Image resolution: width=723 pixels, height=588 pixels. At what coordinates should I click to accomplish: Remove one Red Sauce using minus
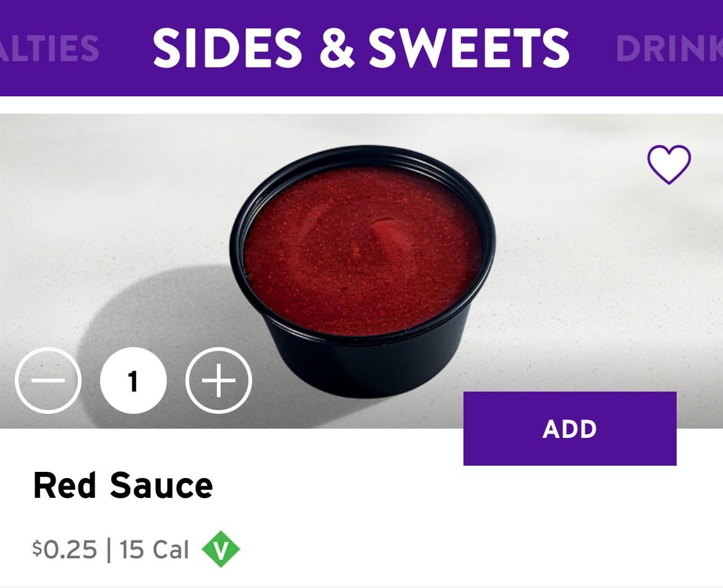coord(48,380)
